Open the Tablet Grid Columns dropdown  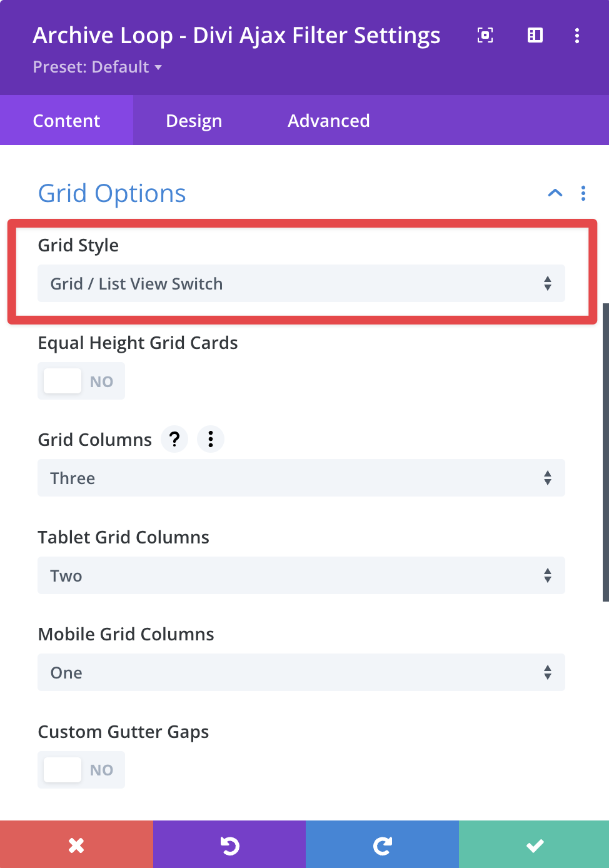(x=301, y=575)
